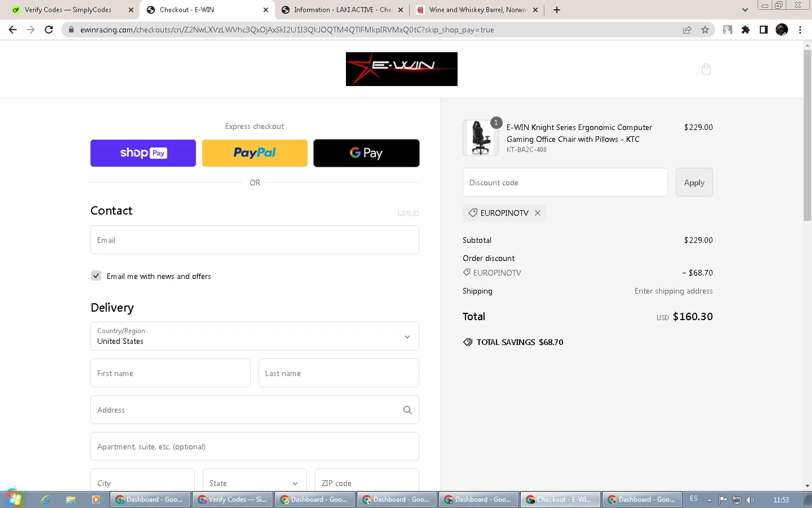Open Verify Codes window from taskbar

(x=233, y=499)
